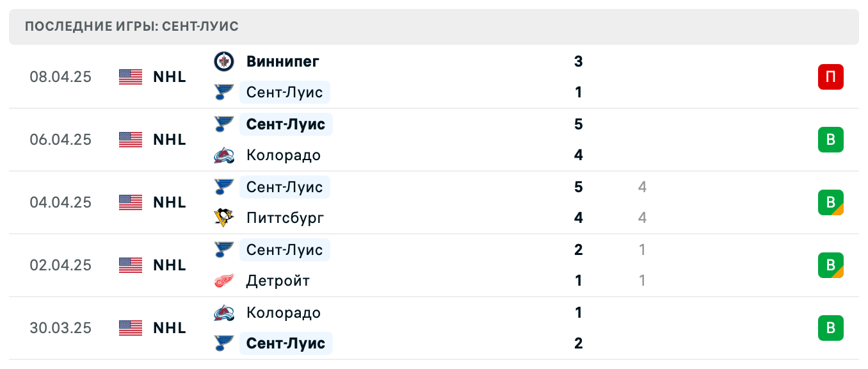Open the Детройт team link
This screenshot has width=868, height=369.
pos(278,281)
